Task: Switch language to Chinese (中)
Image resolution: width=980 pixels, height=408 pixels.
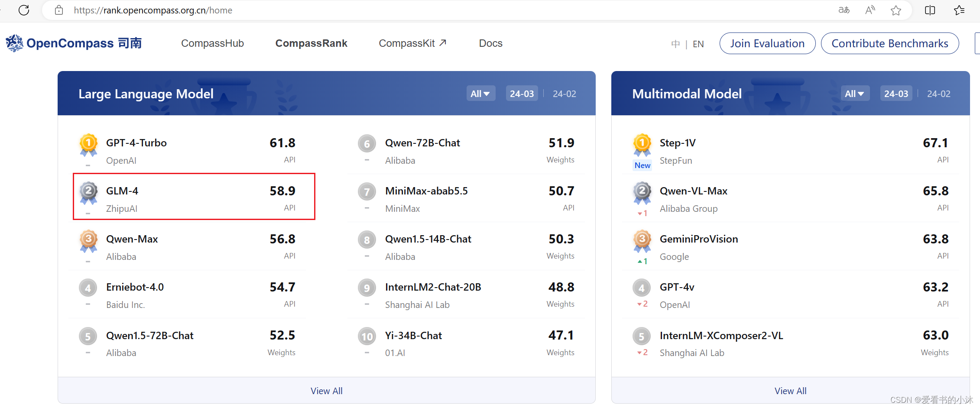Action: [x=675, y=44]
